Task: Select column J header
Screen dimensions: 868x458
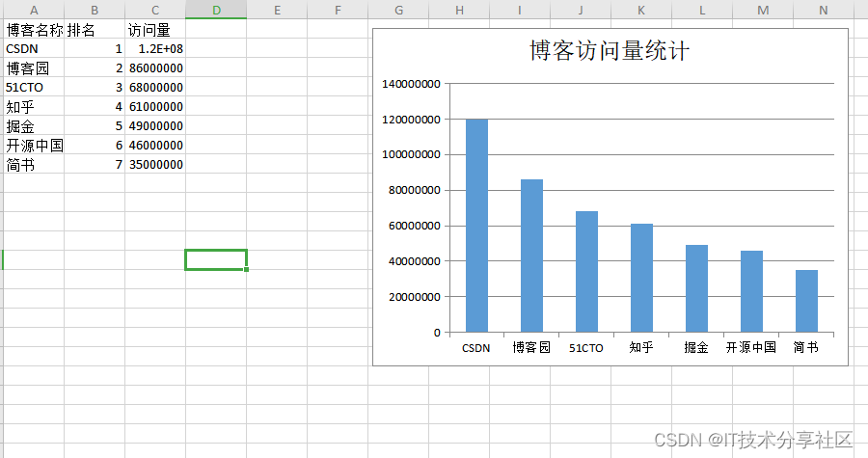Action: (581, 10)
